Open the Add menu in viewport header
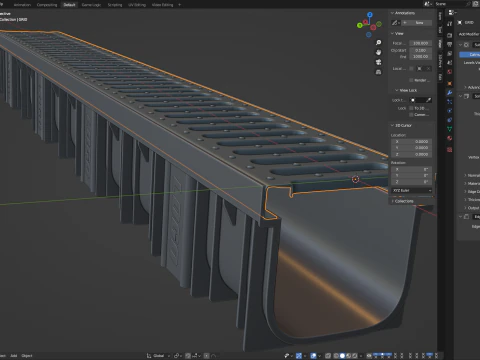Viewport: 480px width, 360px height. (14, 356)
